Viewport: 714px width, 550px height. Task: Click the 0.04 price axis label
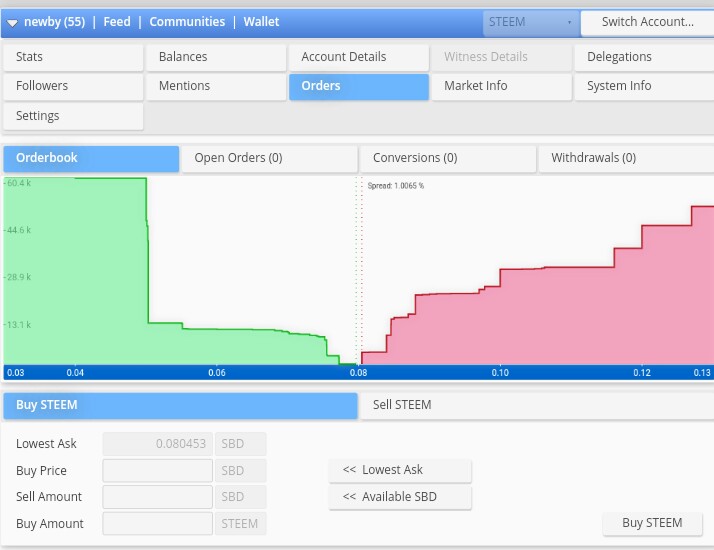coord(75,373)
